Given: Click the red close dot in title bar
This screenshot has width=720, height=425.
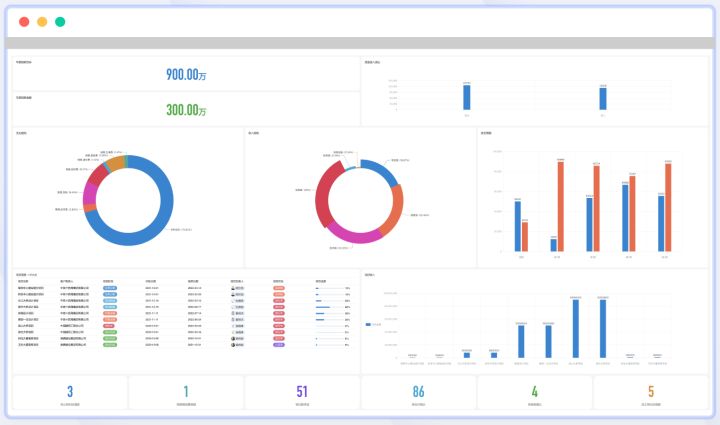Looking at the screenshot, I should coord(24,21).
